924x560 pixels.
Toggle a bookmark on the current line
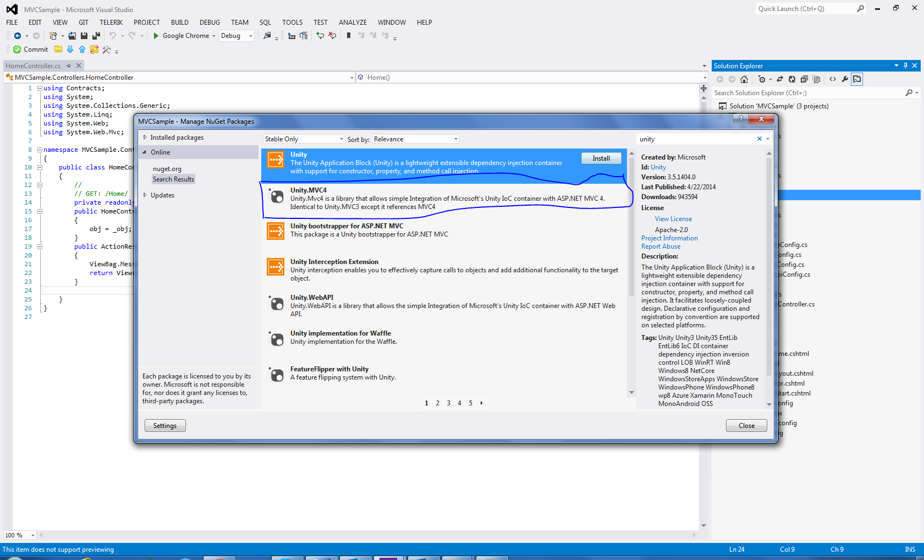(x=349, y=36)
